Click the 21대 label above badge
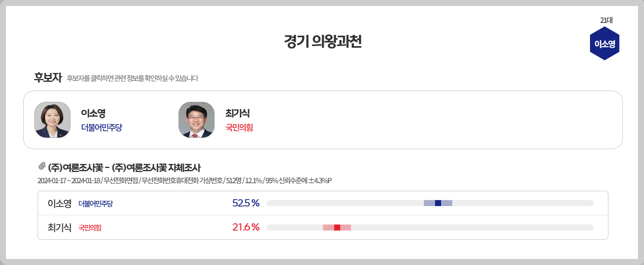The image size is (644, 265). coord(606,20)
